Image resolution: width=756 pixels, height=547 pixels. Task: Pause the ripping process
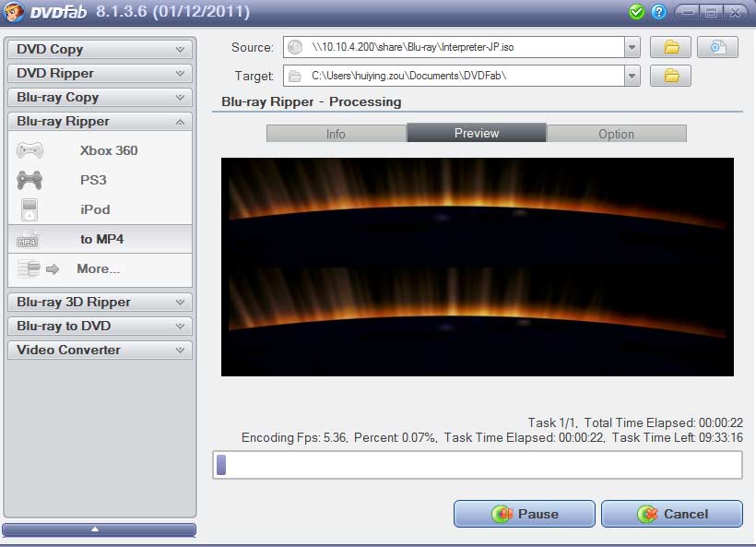(524, 514)
